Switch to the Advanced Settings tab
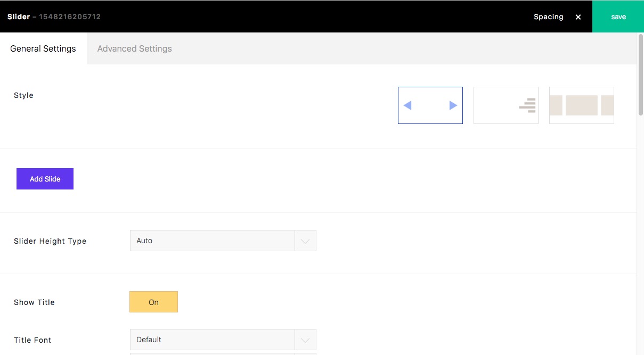Image resolution: width=644 pixels, height=355 pixels. (134, 48)
